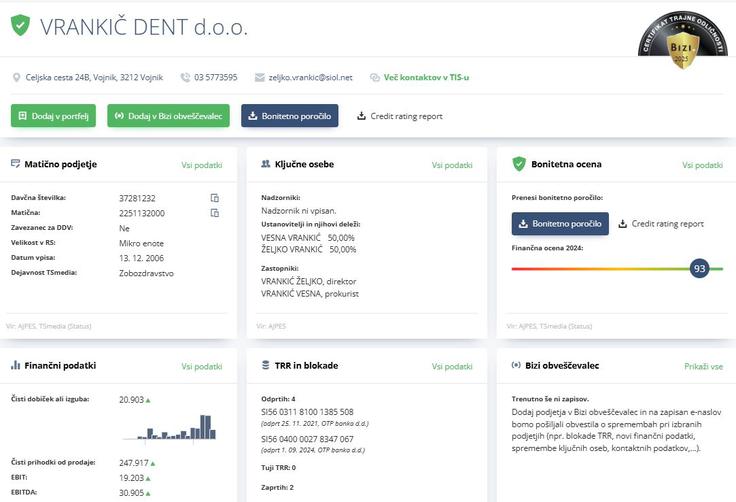Click account SI56 0311 8100 1385 508
The width and height of the screenshot is (736, 502).
(x=307, y=412)
